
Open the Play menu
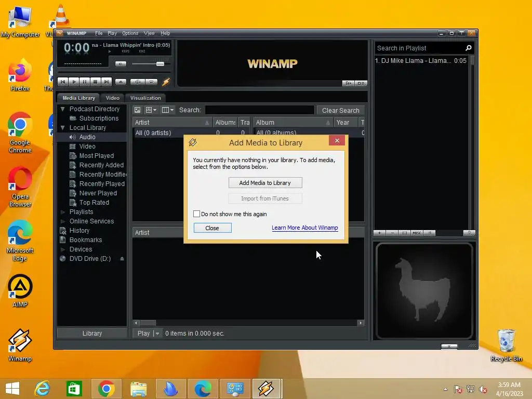click(112, 33)
